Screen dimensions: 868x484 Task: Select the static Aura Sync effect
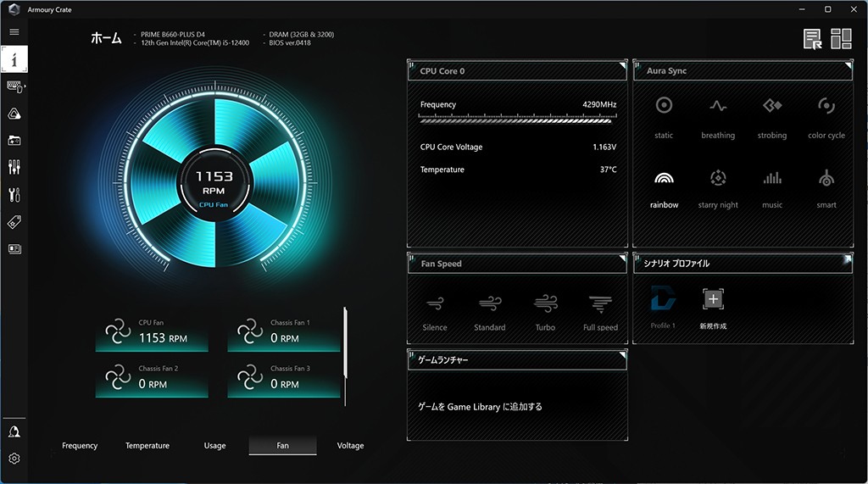click(664, 106)
